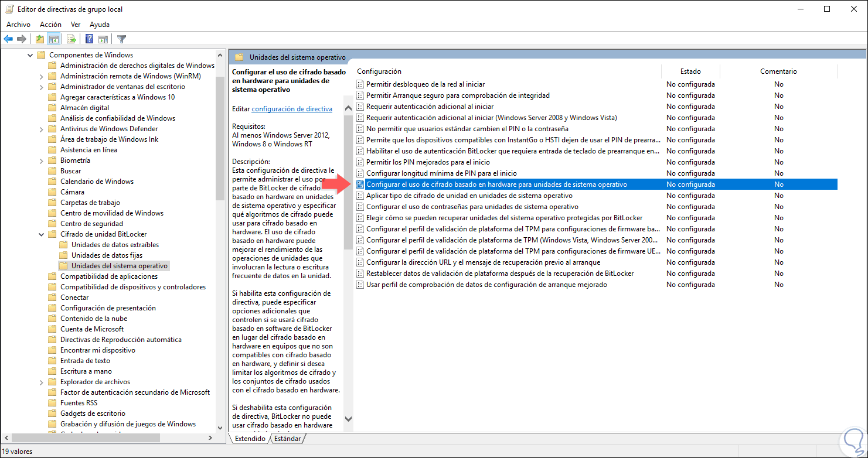
Task: Click folder icon of Buscar
Action: pos(53,171)
